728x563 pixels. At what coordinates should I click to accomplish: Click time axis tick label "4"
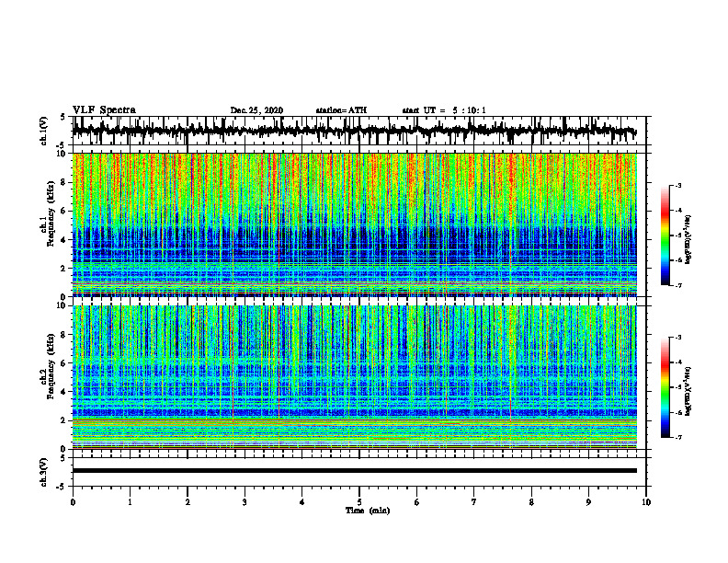(302, 502)
